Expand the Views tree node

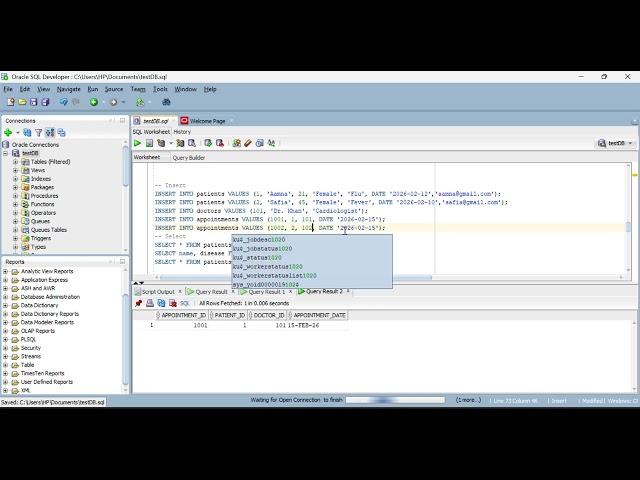click(x=15, y=170)
